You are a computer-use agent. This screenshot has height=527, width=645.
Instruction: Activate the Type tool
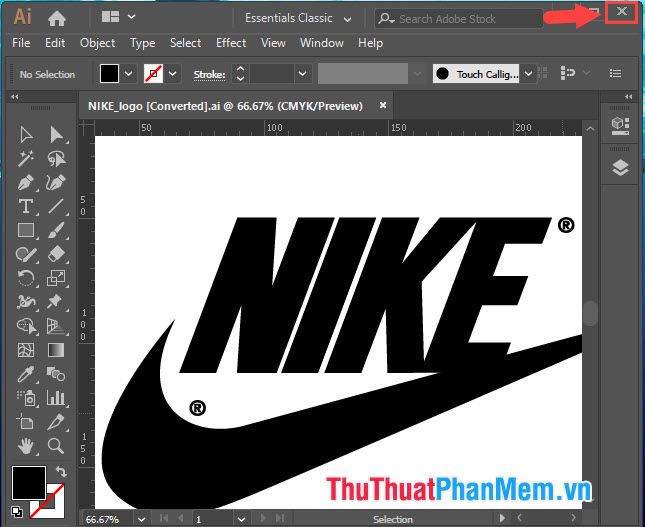(x=26, y=206)
